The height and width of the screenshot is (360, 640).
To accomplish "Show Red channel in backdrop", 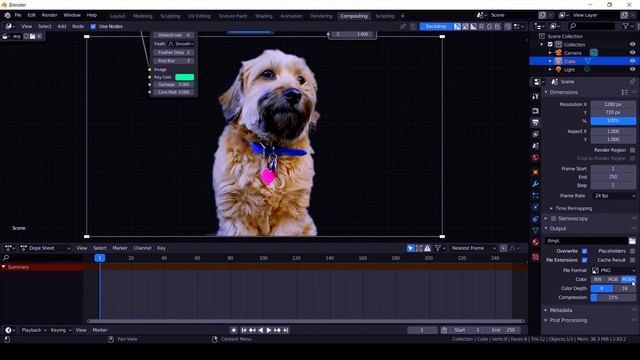I will (481, 27).
